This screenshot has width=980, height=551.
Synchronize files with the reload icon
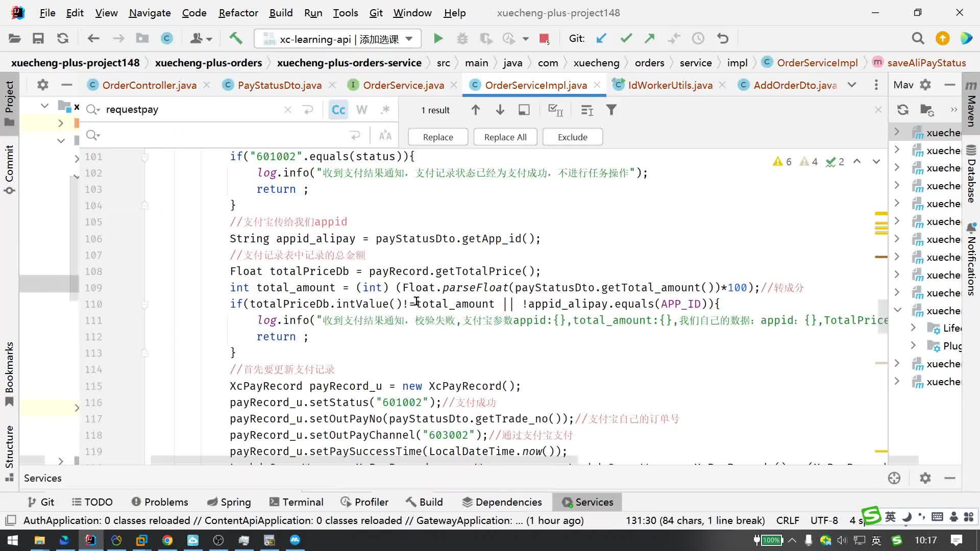point(63,38)
